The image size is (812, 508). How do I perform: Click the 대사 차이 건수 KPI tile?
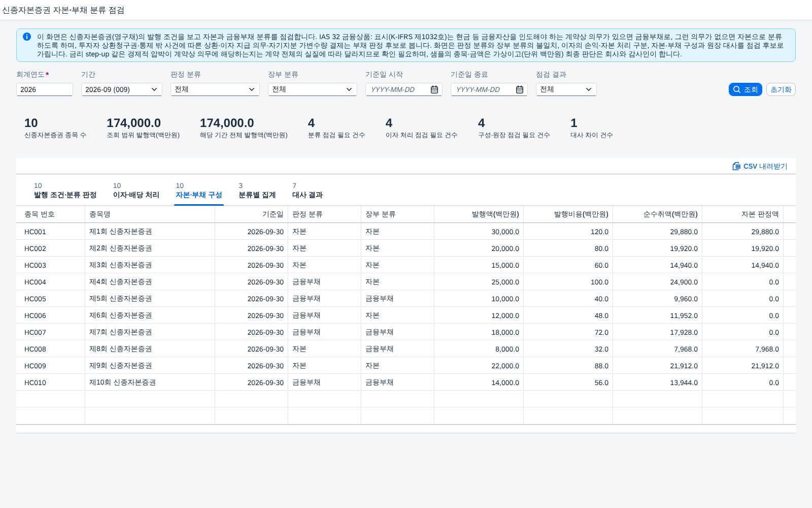592,128
